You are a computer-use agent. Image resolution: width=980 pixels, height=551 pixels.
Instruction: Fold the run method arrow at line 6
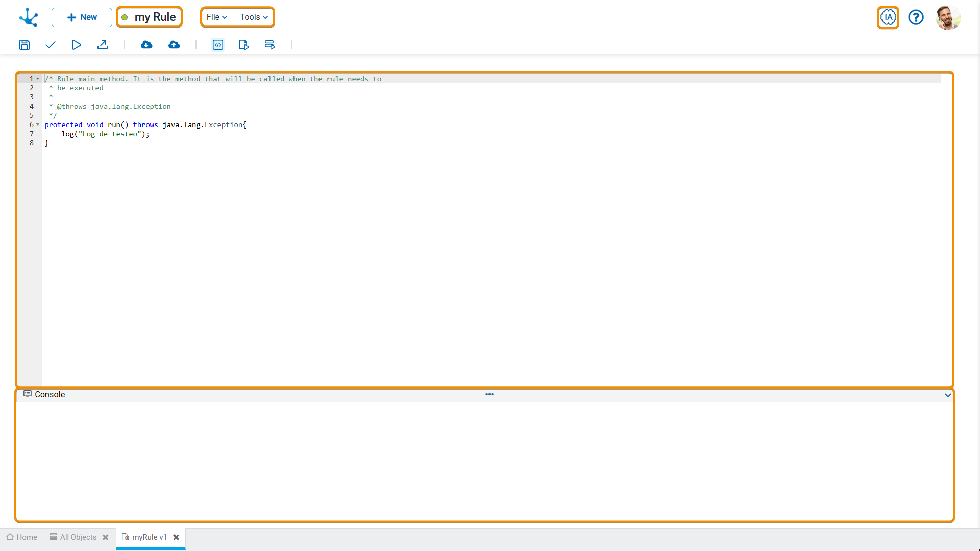(x=38, y=124)
